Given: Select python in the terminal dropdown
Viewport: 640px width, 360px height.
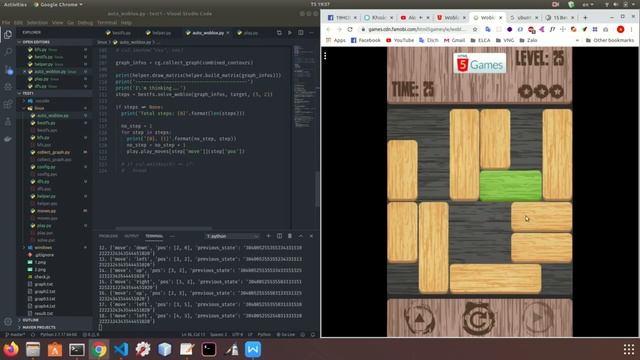Looking at the screenshot, I should point(232,236).
